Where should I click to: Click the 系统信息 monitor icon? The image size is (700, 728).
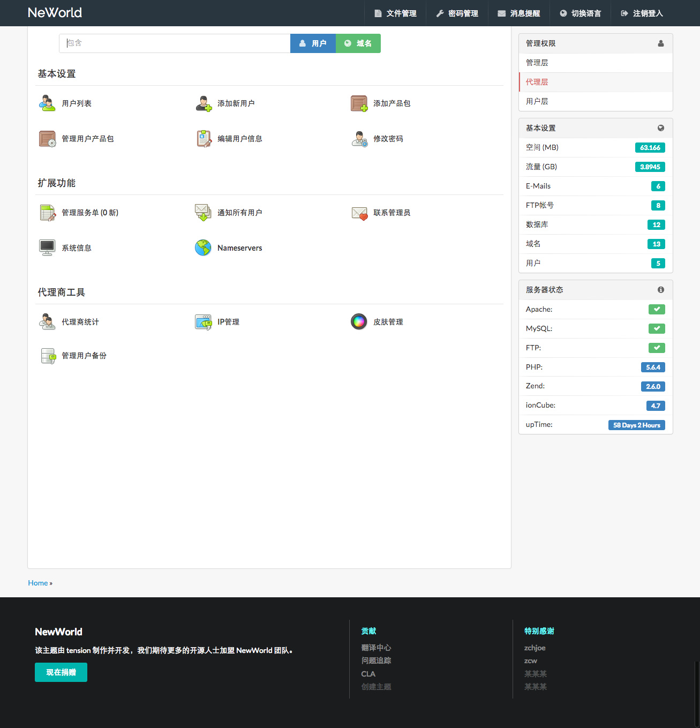tap(47, 247)
